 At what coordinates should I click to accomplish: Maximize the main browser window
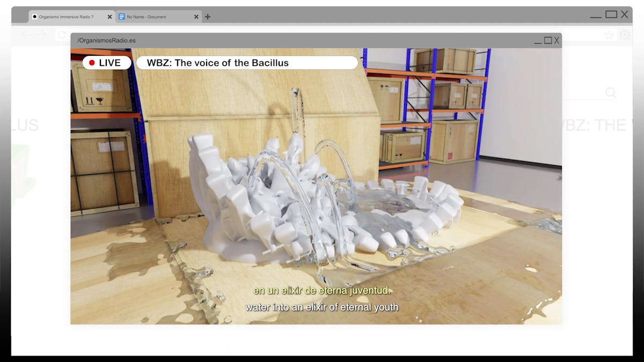tap(611, 14)
